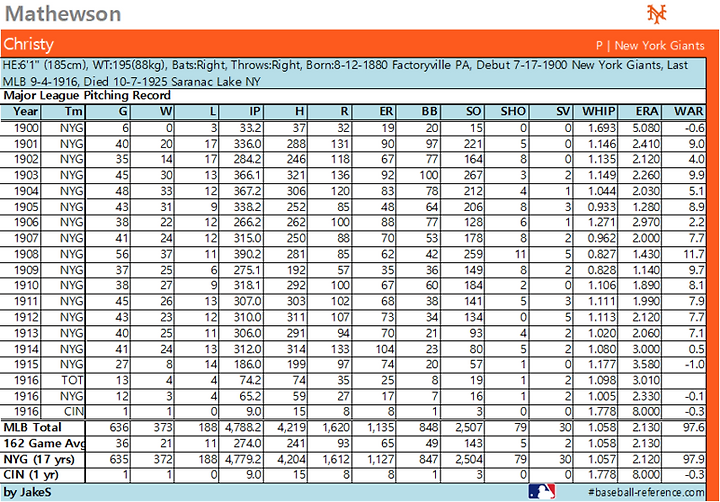Select the MLB Total innings 4,788.2
The height and width of the screenshot is (502, 720).
pyautogui.click(x=243, y=428)
